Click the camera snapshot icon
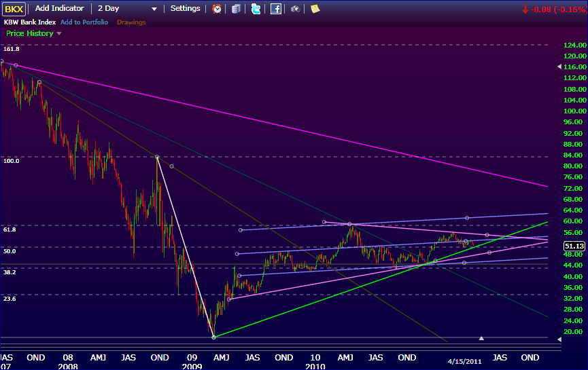 (x=296, y=9)
